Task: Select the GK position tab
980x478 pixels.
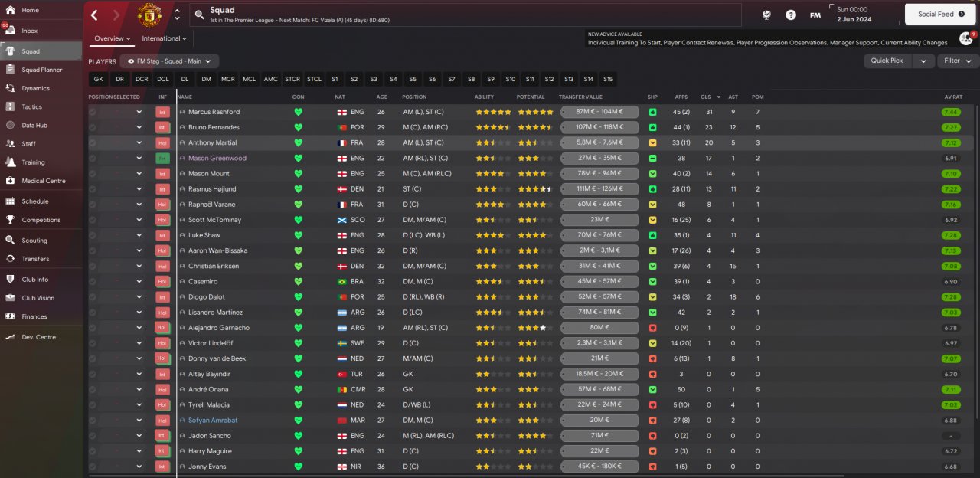Action: tap(98, 79)
